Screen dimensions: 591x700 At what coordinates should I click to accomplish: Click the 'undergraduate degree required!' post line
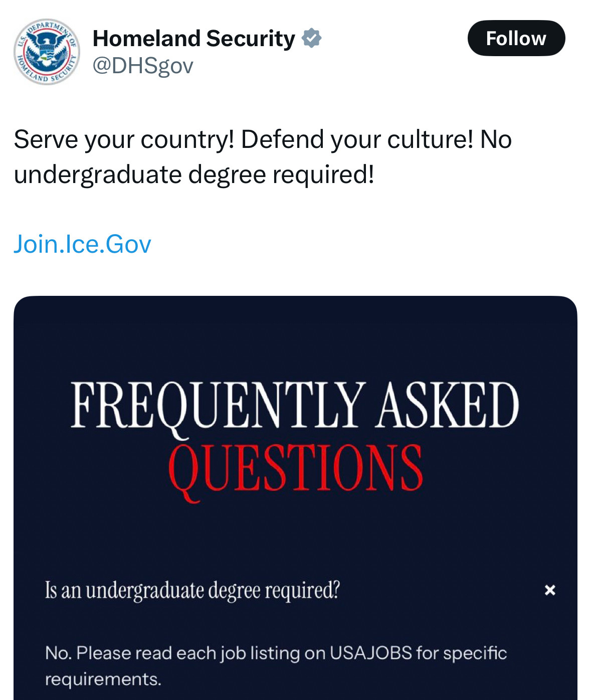pyautogui.click(x=194, y=174)
